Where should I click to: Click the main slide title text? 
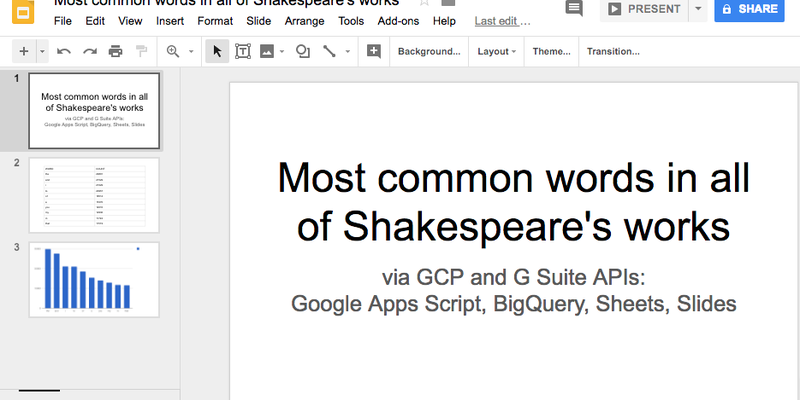[513, 201]
